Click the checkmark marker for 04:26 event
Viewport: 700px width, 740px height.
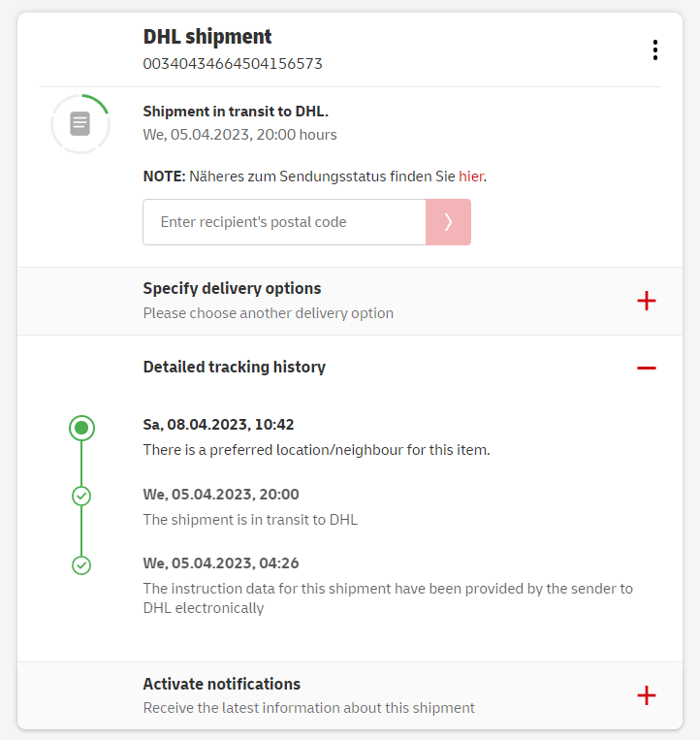click(x=81, y=564)
